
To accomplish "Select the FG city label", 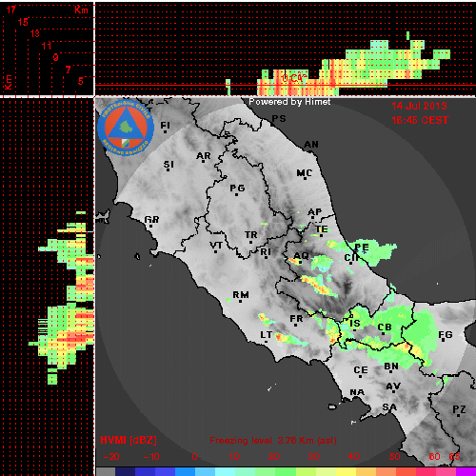I will tap(446, 335).
